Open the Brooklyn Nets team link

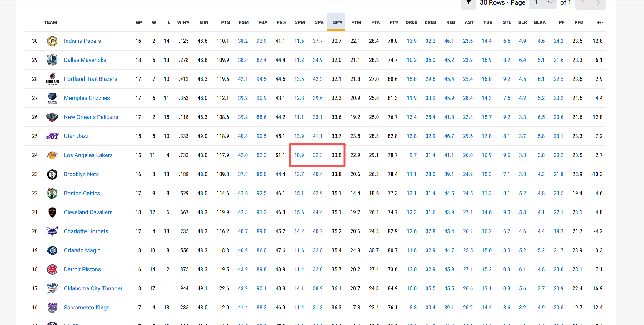click(x=81, y=174)
